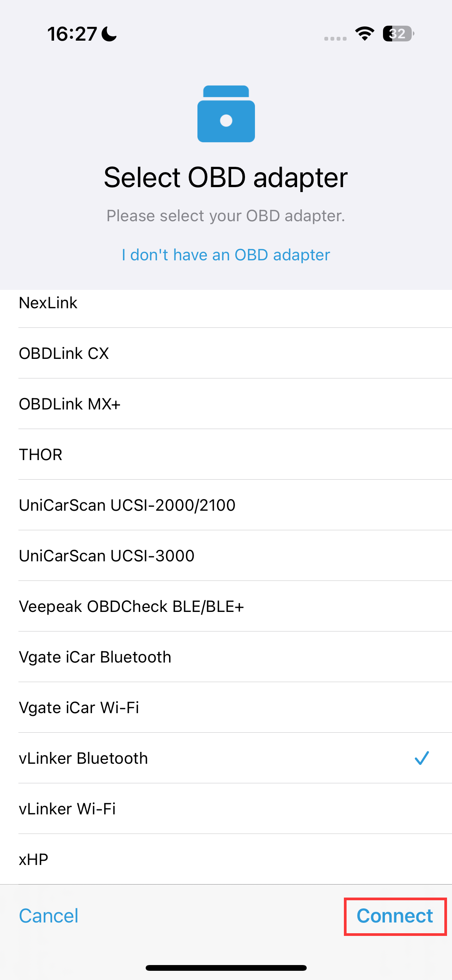Tap the battery level indicator

coord(398,34)
